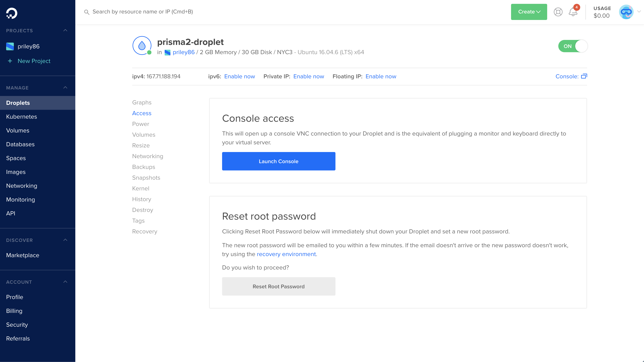This screenshot has width=644, height=362.
Task: Collapse the Account section chevron
Action: point(66,282)
